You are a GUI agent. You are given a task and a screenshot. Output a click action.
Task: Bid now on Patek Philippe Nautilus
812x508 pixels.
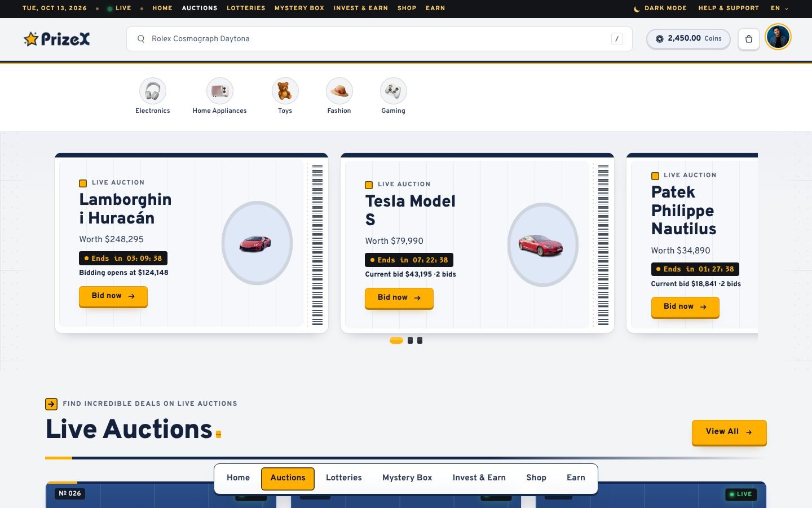[685, 307]
